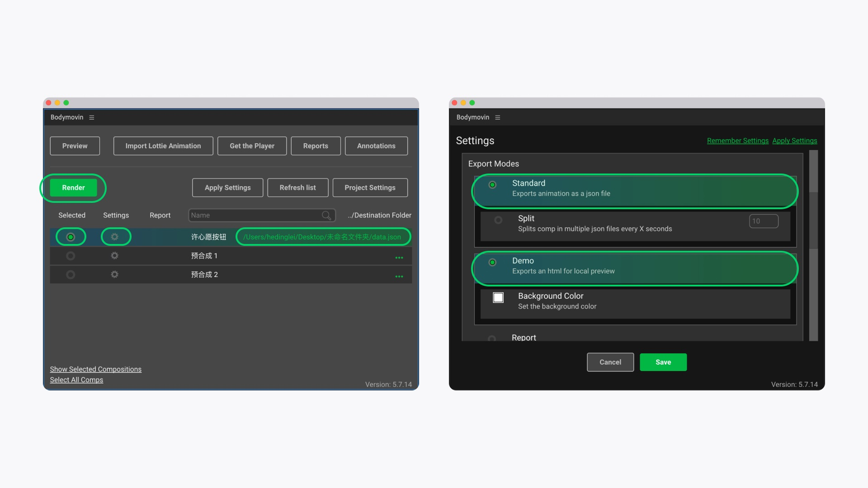Screen dimensions: 868x488
Task: Open settings gear for 预合成 2
Action: click(115, 275)
